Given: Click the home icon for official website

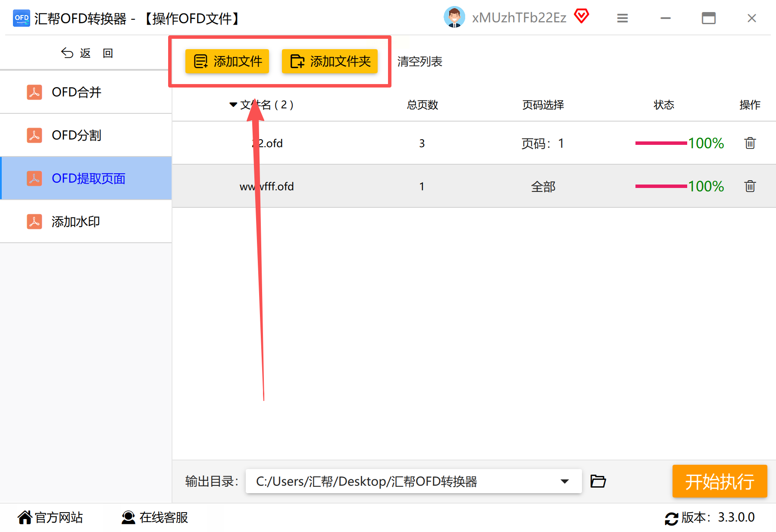Looking at the screenshot, I should click(25, 517).
